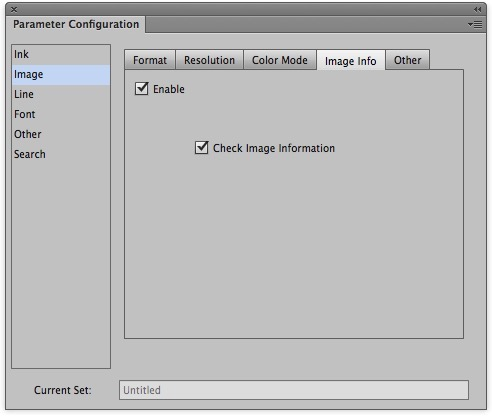
Task: Select Other in the left list
Action: point(61,134)
